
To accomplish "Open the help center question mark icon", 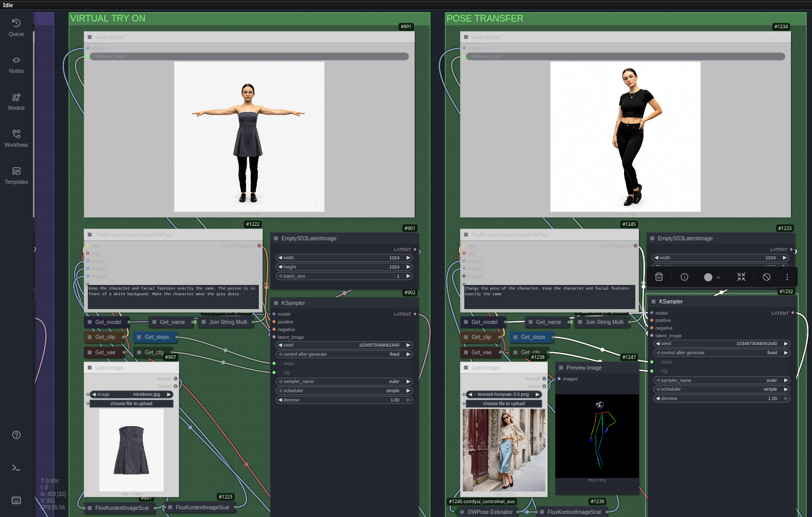I will 16,435.
